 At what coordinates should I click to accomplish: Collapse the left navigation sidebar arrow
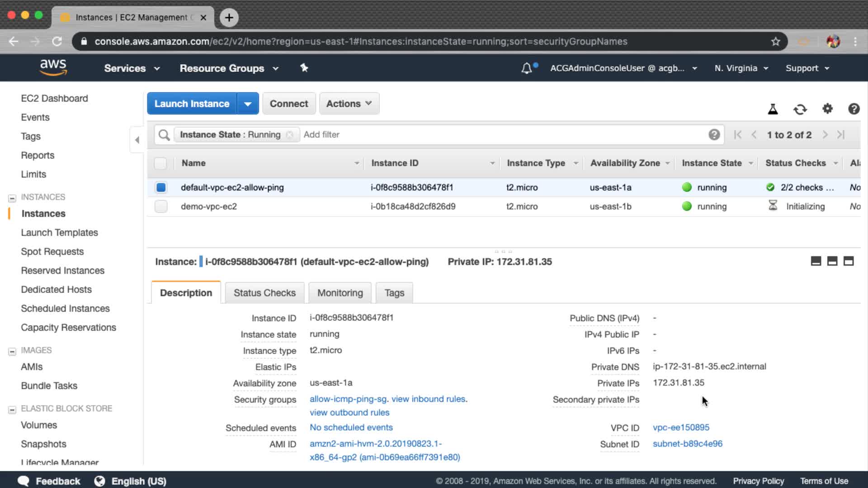pyautogui.click(x=137, y=140)
